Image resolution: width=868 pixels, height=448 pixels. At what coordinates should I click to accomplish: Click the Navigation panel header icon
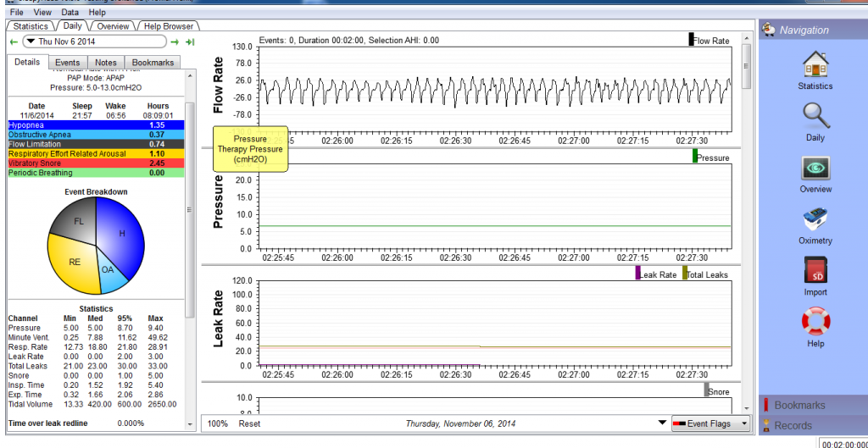768,30
